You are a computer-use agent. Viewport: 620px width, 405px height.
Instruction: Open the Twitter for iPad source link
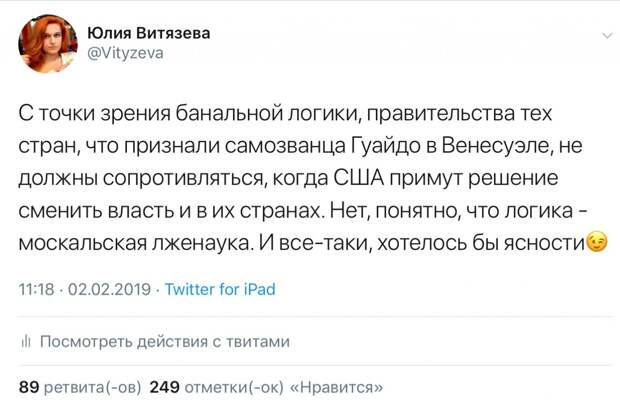(x=220, y=290)
